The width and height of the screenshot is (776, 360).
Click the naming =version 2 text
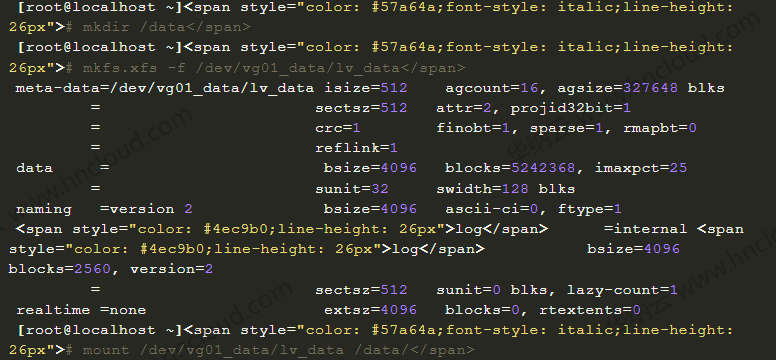tap(104, 209)
